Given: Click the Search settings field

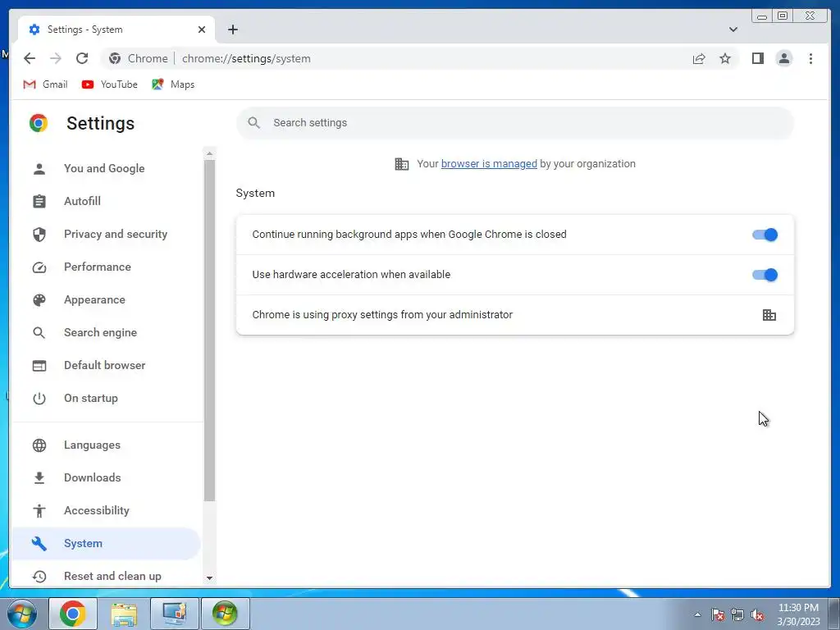Looking at the screenshot, I should (515, 123).
